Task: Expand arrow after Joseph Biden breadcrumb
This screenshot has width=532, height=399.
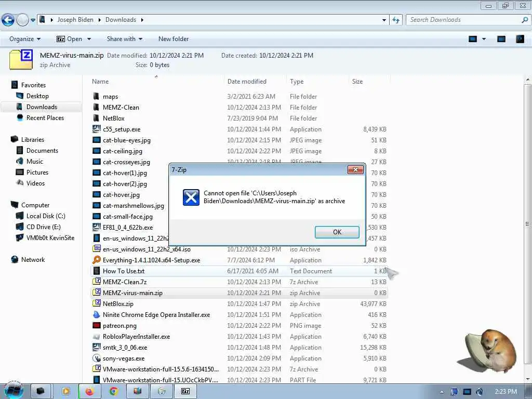Action: point(99,20)
